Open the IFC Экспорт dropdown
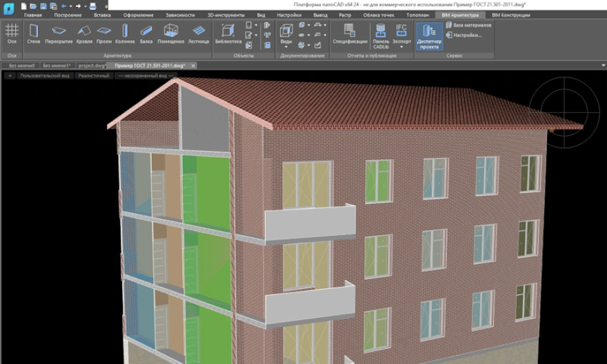 tap(401, 34)
